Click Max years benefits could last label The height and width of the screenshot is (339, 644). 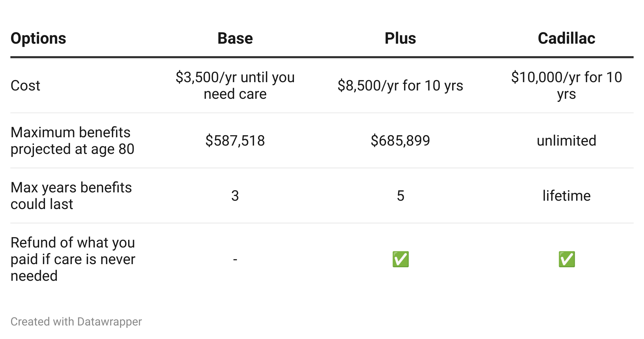(x=71, y=196)
